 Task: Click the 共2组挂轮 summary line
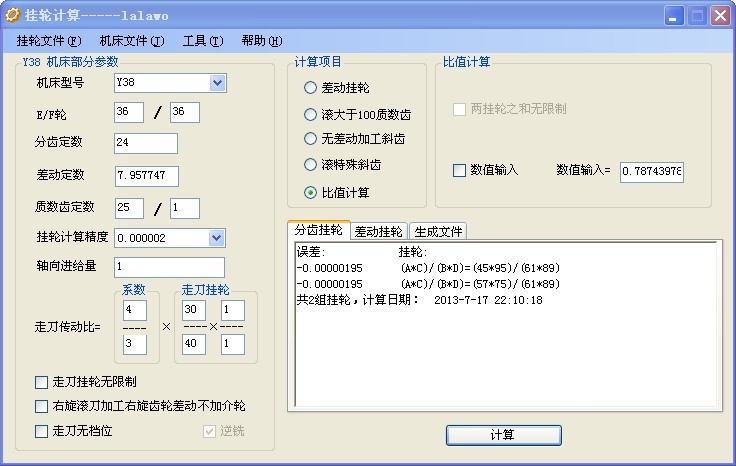[x=419, y=300]
